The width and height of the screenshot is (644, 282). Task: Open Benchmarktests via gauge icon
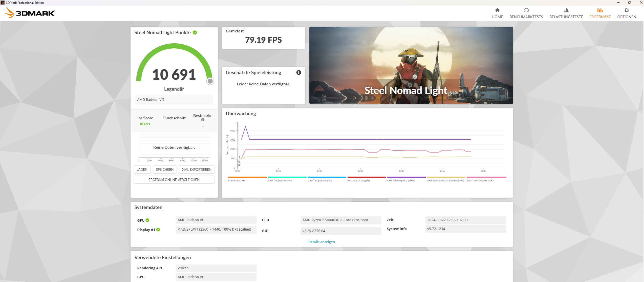coord(526,10)
